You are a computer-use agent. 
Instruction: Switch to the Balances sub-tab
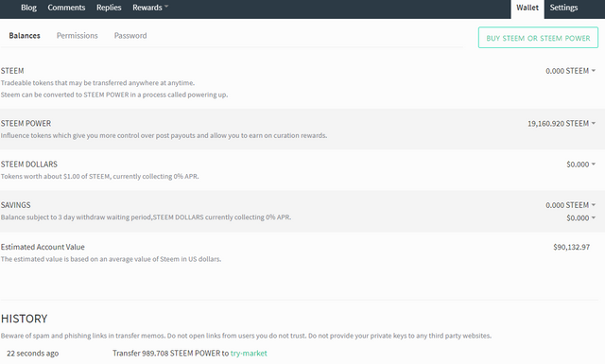point(25,36)
